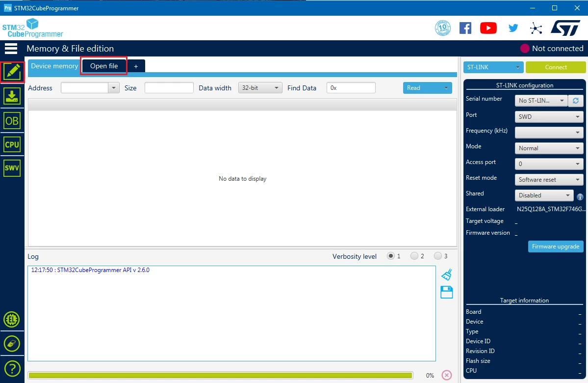Click the Firmware upgrade button
This screenshot has width=588, height=383.
(x=556, y=246)
